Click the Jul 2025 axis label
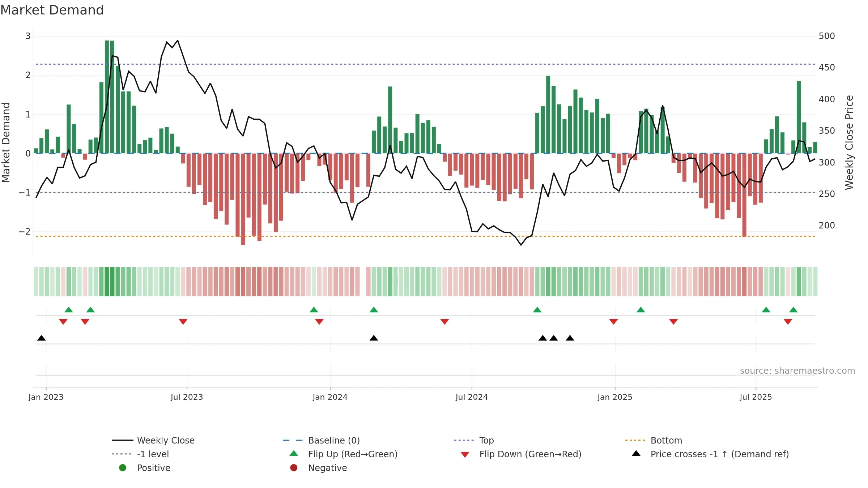This screenshot has height=488, width=868. [756, 397]
